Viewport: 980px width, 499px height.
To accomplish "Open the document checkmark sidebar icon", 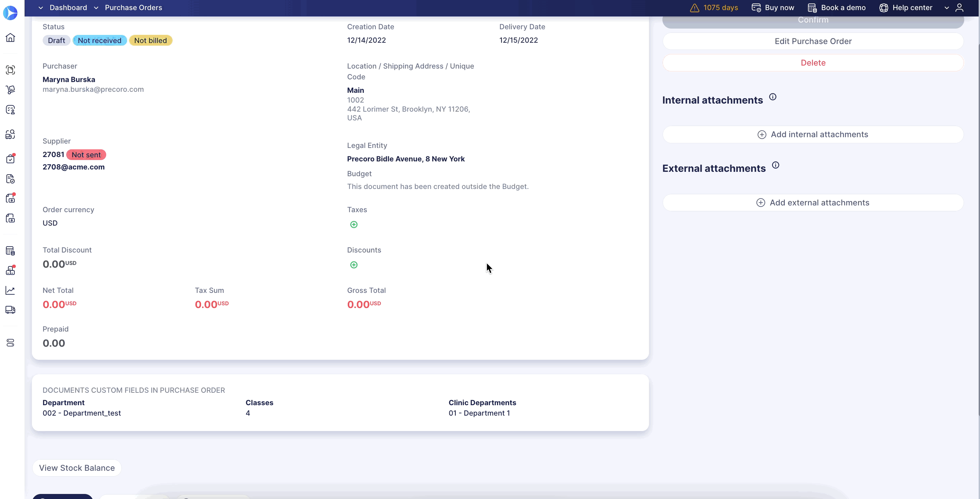I will pyautogui.click(x=10, y=179).
